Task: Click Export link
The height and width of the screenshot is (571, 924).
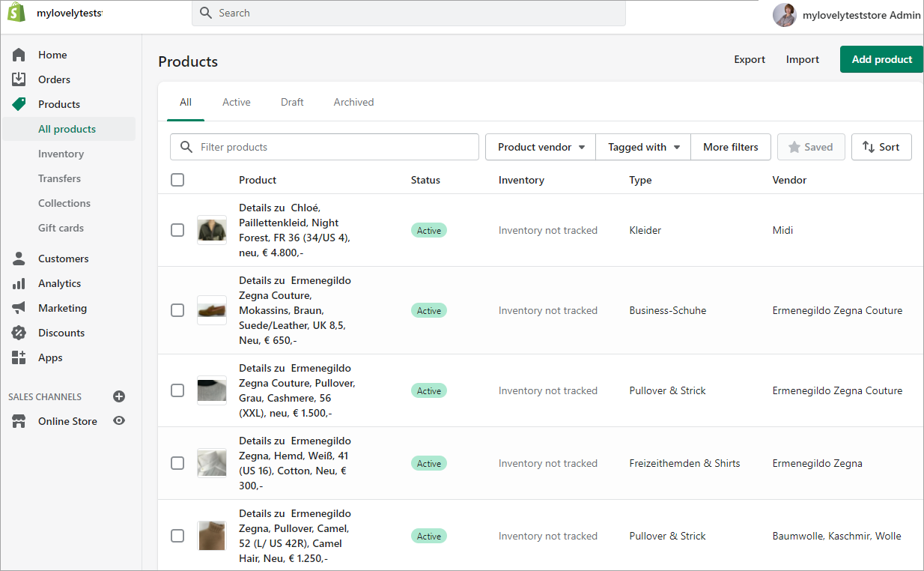Action: (750, 59)
